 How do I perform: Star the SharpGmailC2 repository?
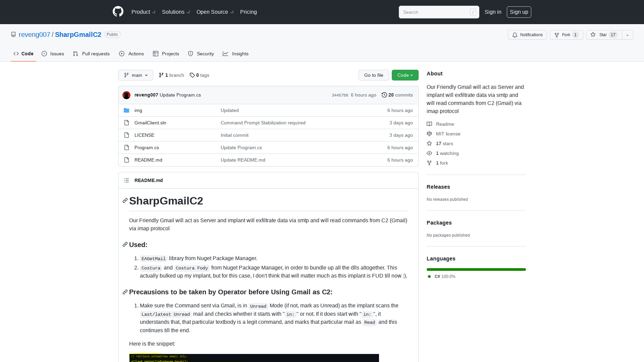(x=603, y=35)
